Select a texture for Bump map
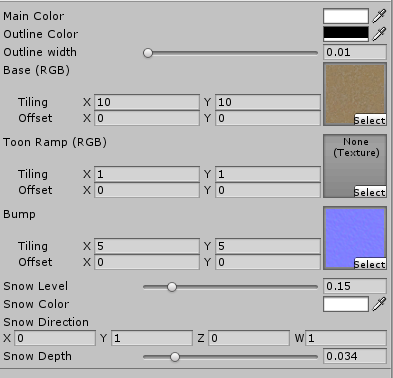 (x=370, y=264)
